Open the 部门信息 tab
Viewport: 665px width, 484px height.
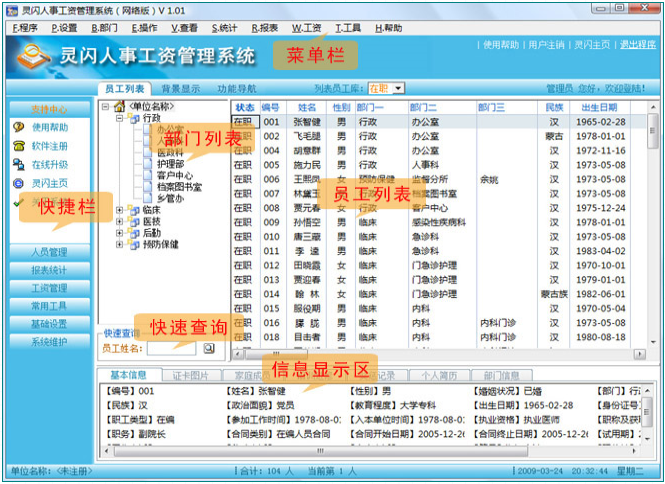pyautogui.click(x=502, y=376)
